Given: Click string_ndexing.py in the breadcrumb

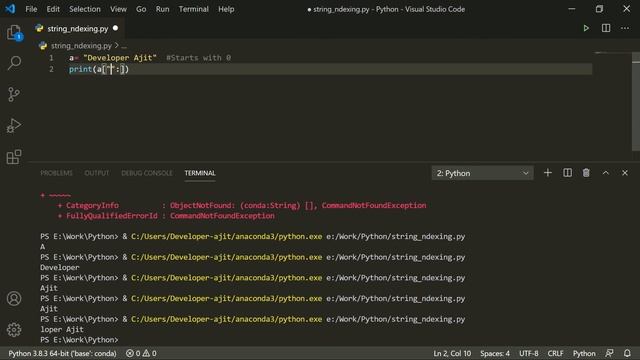Looking at the screenshot, I should coord(81,46).
